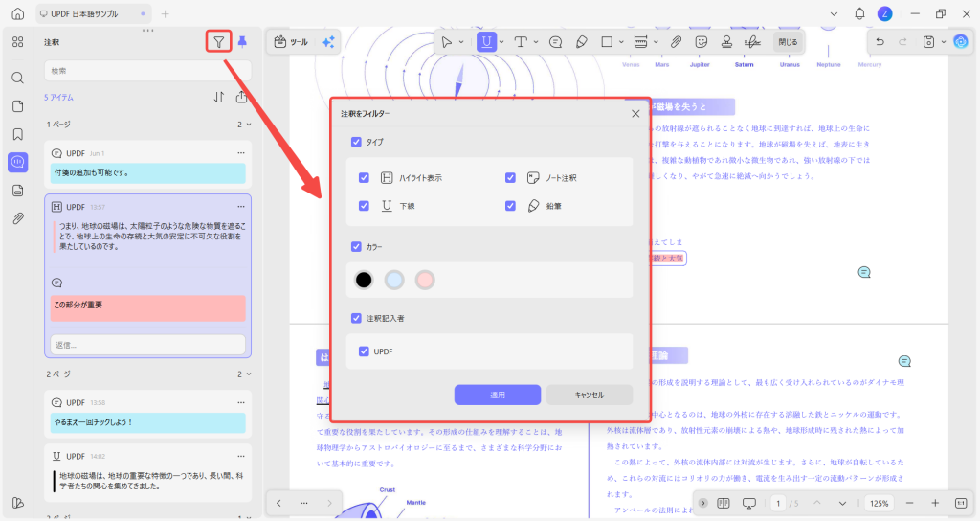980x521 pixels.
Task: Choose the pink color filter swatch
Action: point(425,280)
